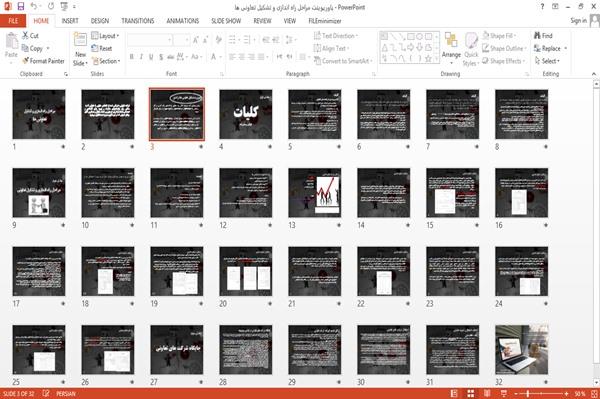Open the FILEminimizer tab
Viewport: 600px width, 399px height.
tap(324, 21)
